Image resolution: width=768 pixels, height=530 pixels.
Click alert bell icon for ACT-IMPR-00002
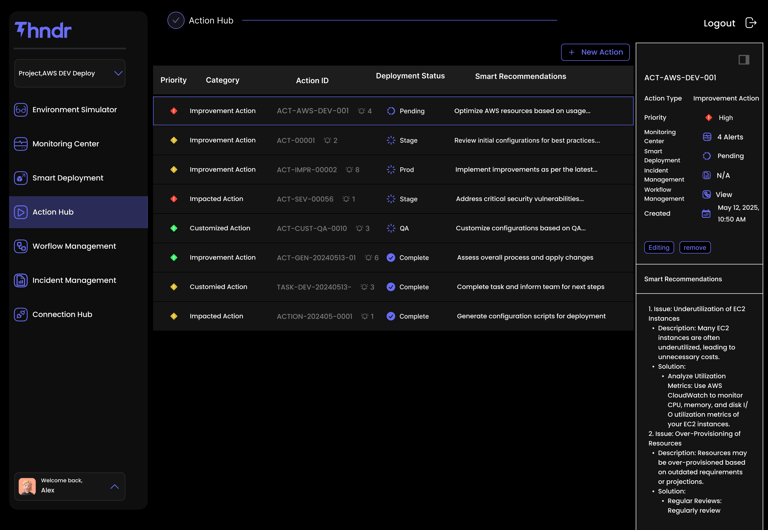(349, 170)
